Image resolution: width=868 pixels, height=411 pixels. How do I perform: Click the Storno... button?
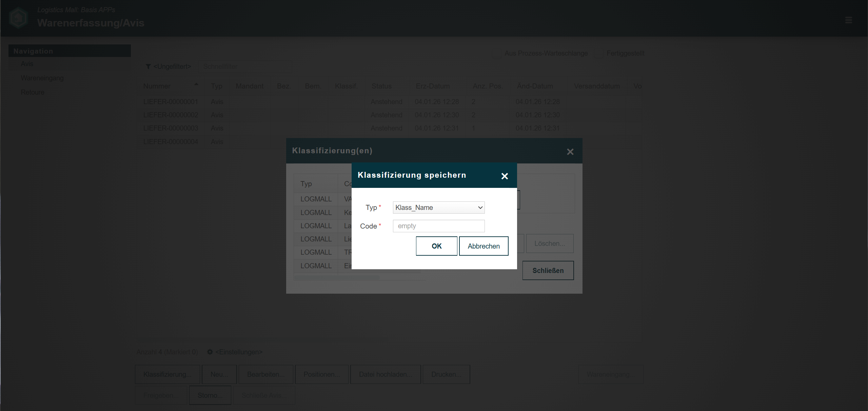pos(210,395)
